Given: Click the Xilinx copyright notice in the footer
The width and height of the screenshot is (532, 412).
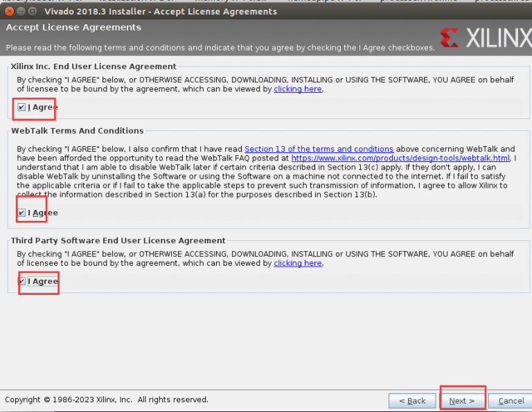Looking at the screenshot, I should coord(107,400).
